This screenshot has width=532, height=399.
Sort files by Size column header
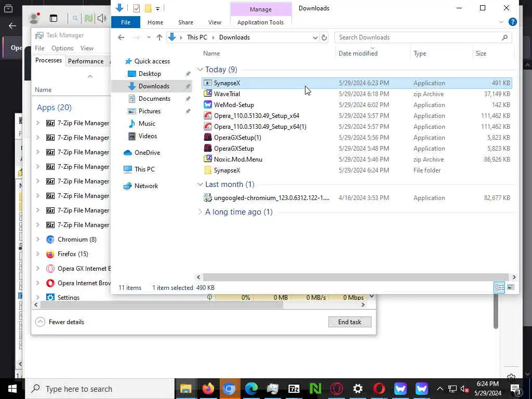(481, 54)
